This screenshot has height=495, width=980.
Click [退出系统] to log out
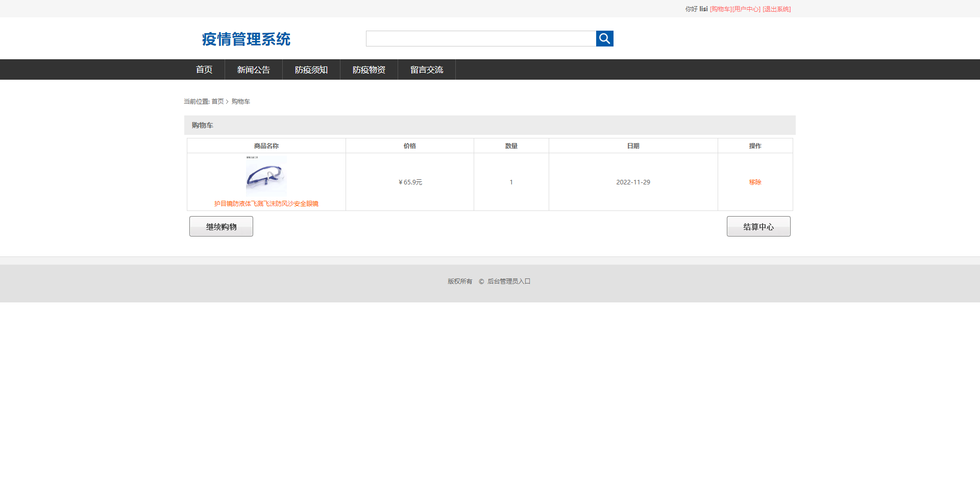pos(777,9)
